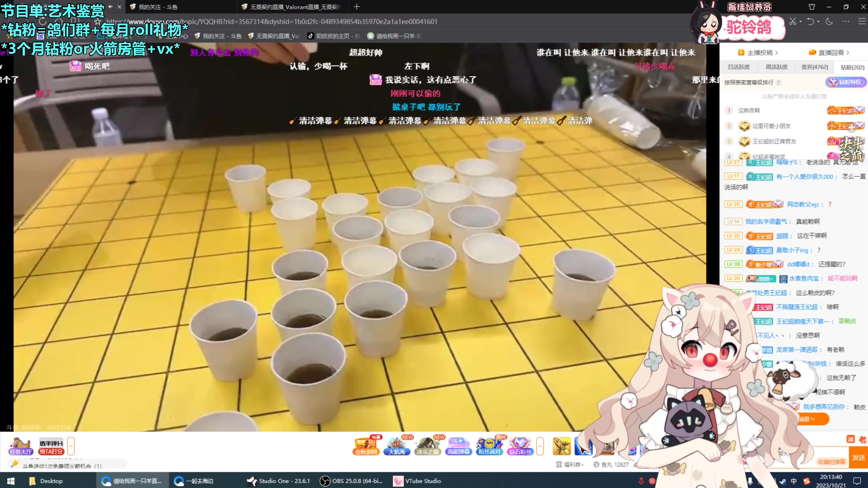Viewport: 868px width, 488px height.
Task: Open Windows Start menu
Action: pyautogui.click(x=11, y=481)
